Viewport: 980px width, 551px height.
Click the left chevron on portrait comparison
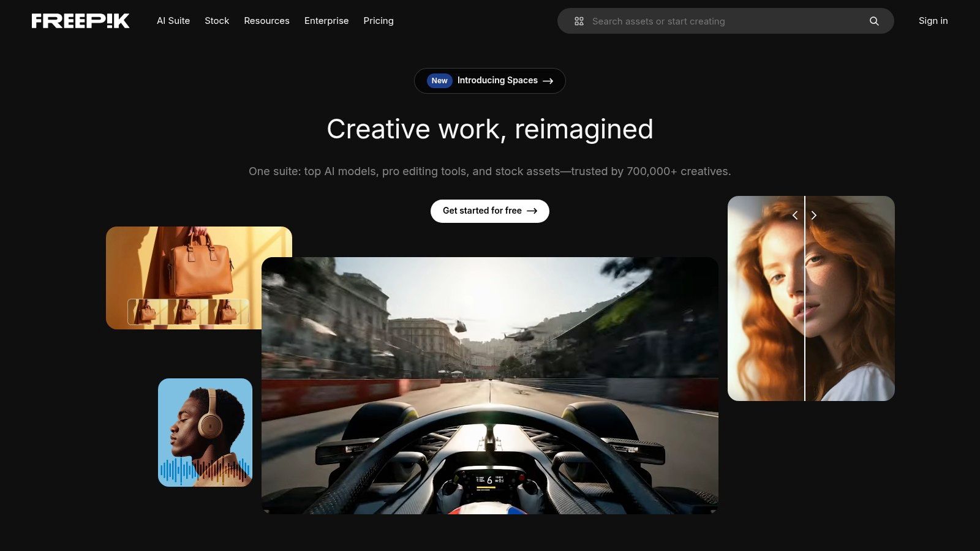click(795, 216)
